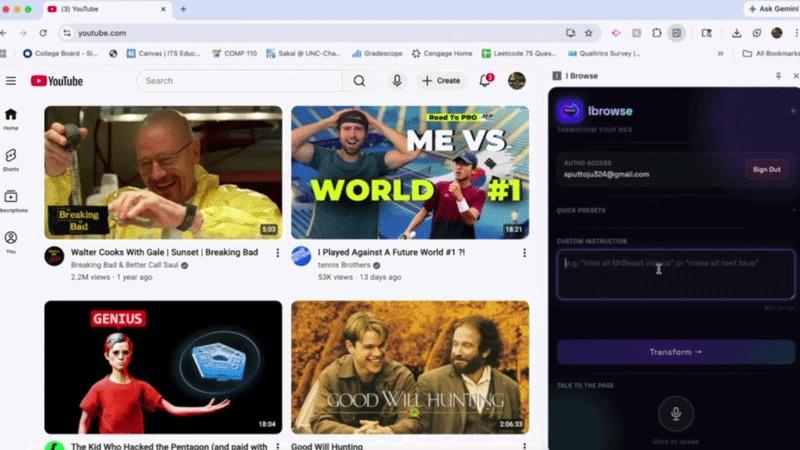Pin the I Browse side panel
Image resolution: width=800 pixels, height=450 pixels.
[x=778, y=76]
